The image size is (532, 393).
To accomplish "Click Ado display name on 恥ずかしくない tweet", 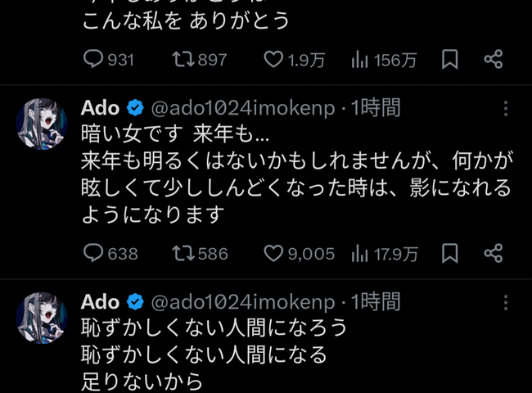I will [x=100, y=301].
